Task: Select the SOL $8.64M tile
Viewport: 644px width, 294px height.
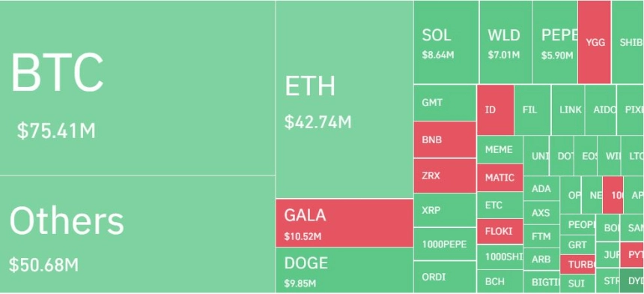Action: (x=446, y=42)
